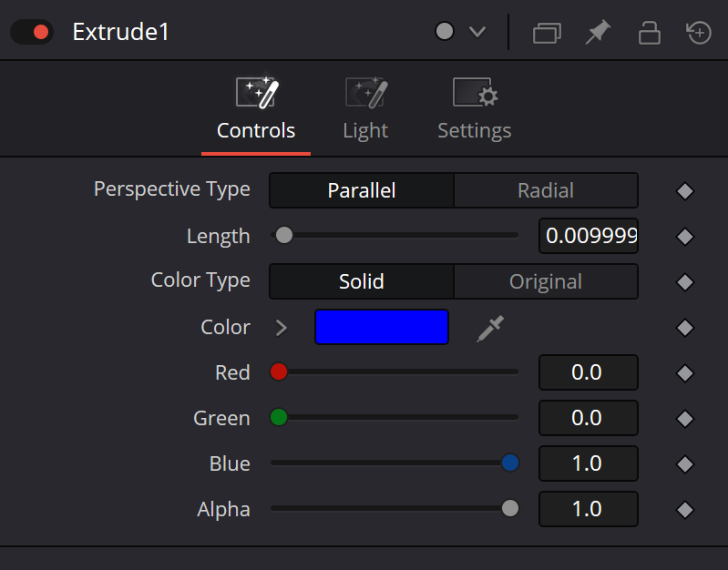
Task: Set Color Type to Original
Action: pyautogui.click(x=546, y=281)
